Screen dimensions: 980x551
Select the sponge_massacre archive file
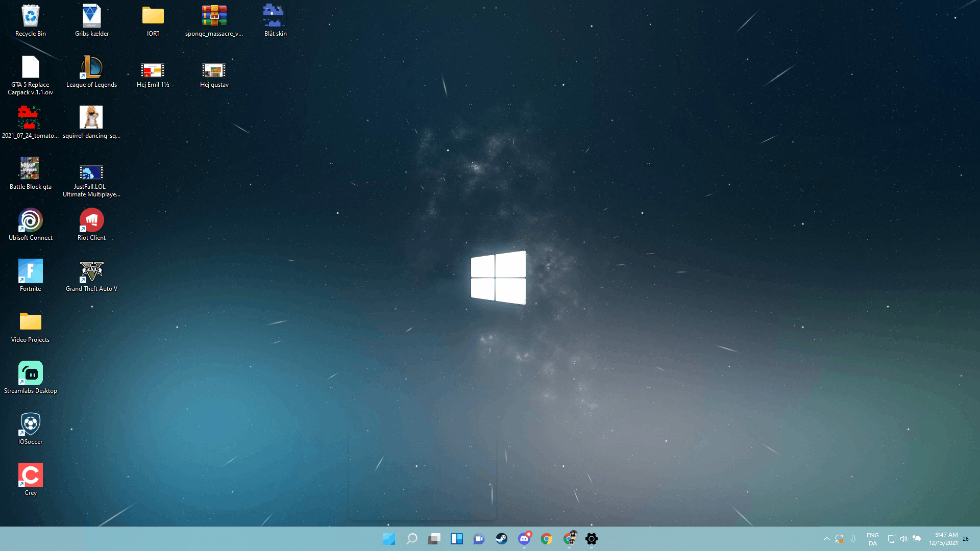(x=214, y=20)
